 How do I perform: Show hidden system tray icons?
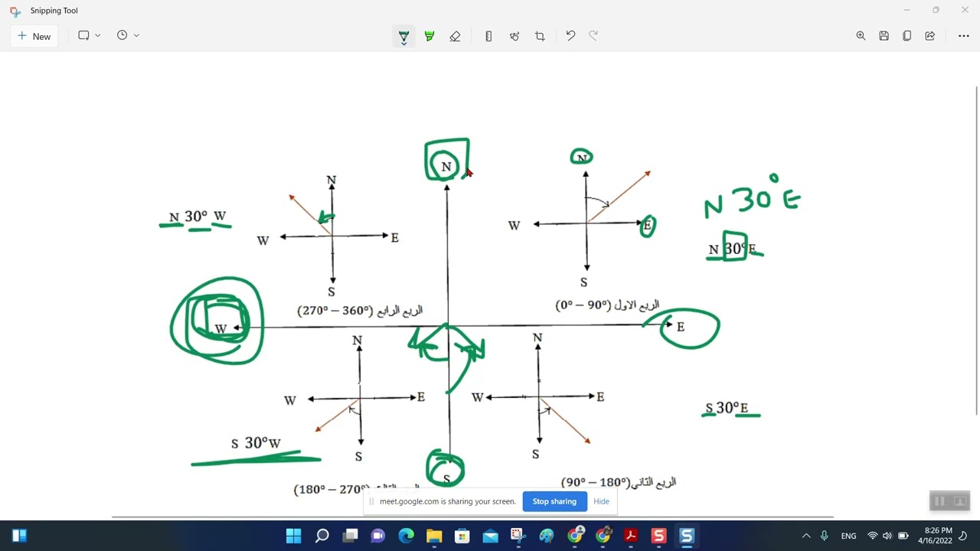click(806, 536)
